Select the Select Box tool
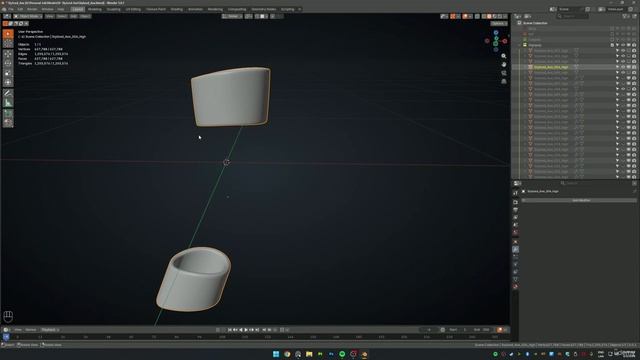Viewport: 640px width, 360px height. 8,34
